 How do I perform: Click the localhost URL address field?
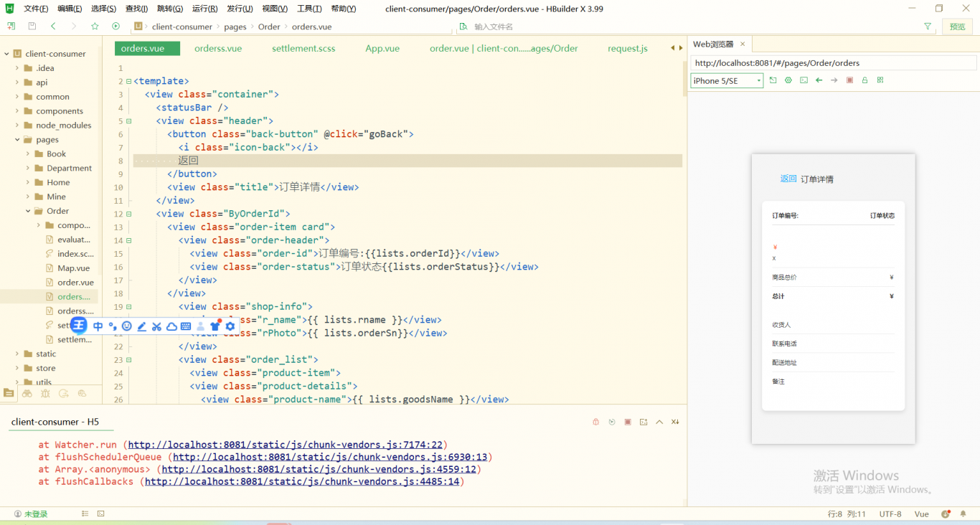click(834, 63)
